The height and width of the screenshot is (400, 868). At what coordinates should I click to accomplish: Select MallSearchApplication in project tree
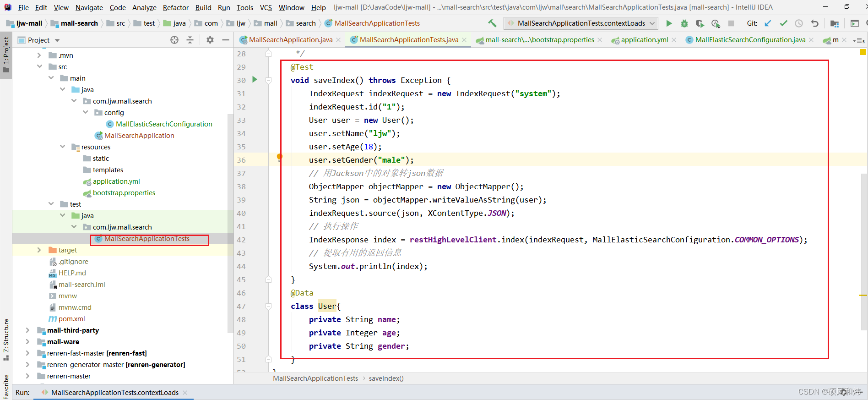[x=139, y=136]
